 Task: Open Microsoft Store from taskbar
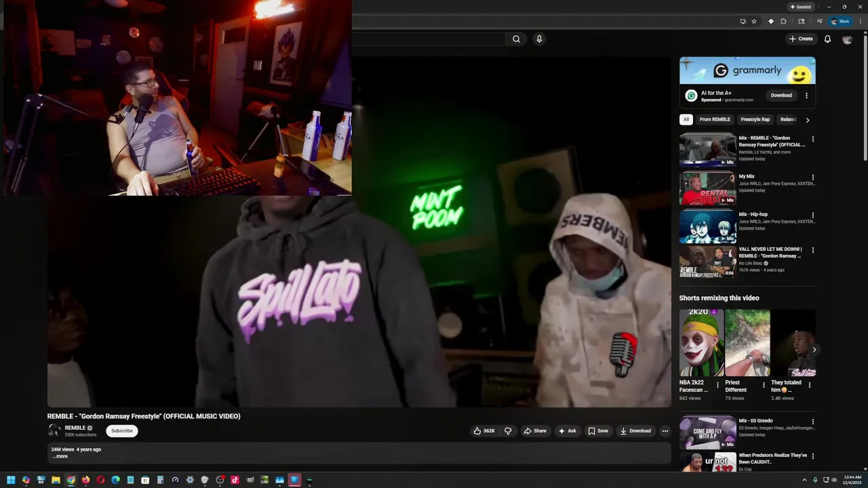pyautogui.click(x=145, y=480)
